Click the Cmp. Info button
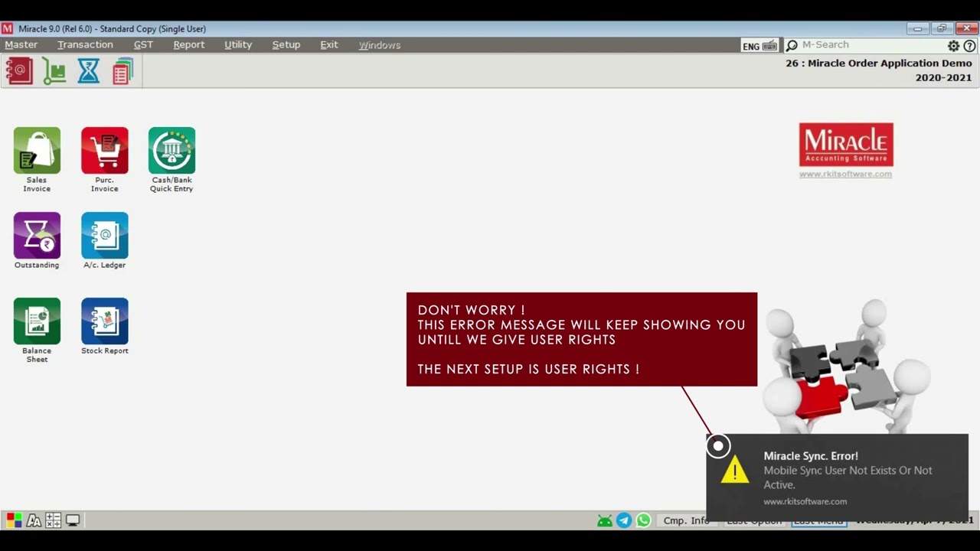The width and height of the screenshot is (980, 551). tap(686, 520)
